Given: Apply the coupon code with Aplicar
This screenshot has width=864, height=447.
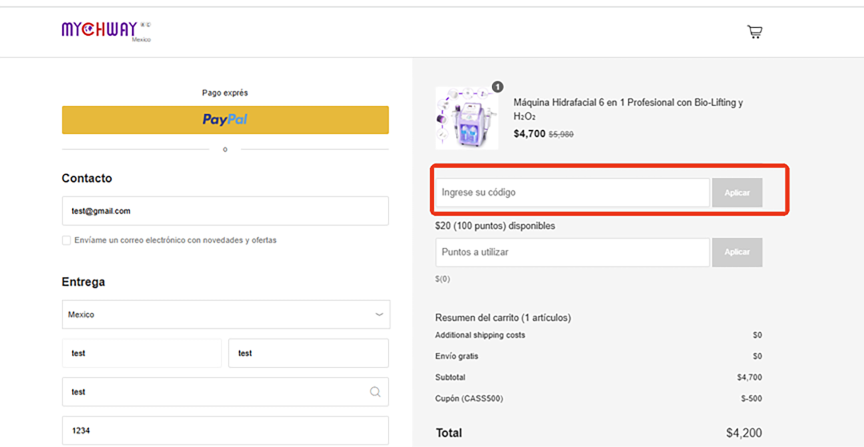Looking at the screenshot, I should pos(737,192).
